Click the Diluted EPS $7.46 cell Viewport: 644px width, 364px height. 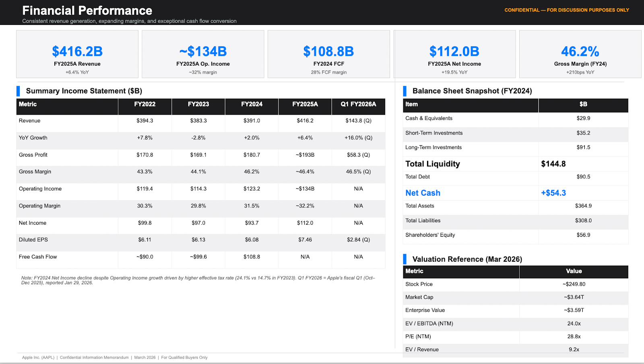point(305,240)
